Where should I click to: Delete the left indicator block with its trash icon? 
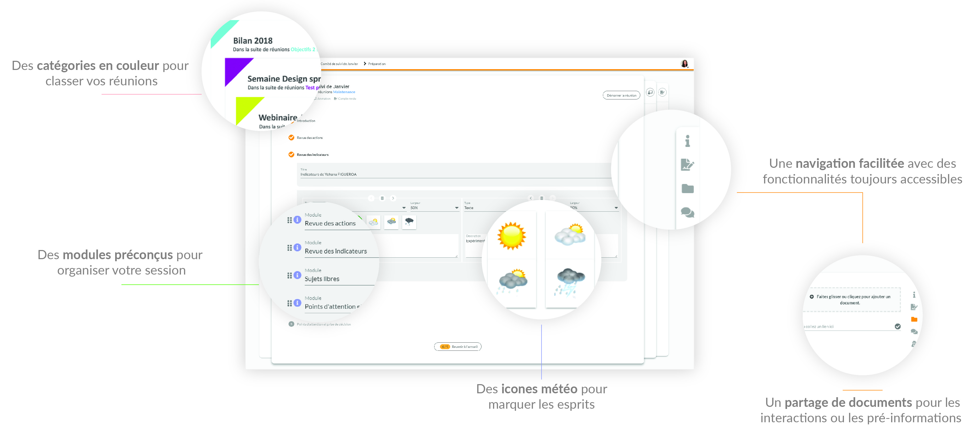[382, 198]
